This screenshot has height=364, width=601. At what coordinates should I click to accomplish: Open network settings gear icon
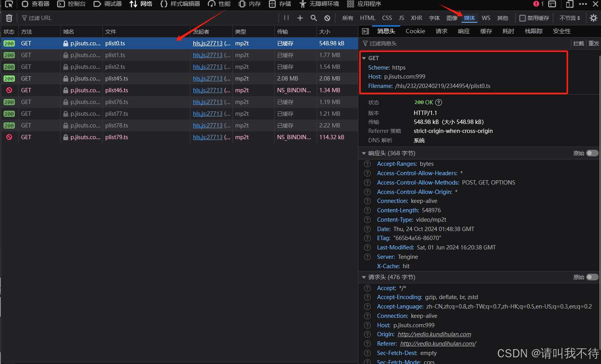593,18
